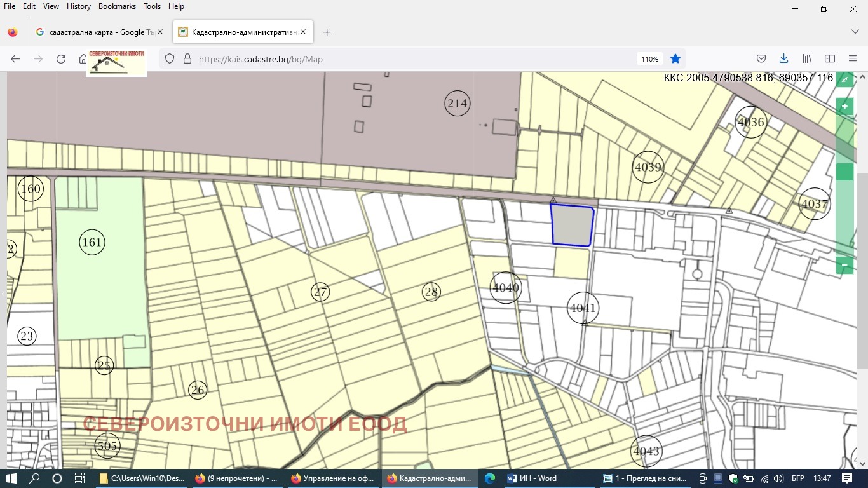Toggle bookmark star for this page
868x488 pixels.
pyautogui.click(x=675, y=59)
